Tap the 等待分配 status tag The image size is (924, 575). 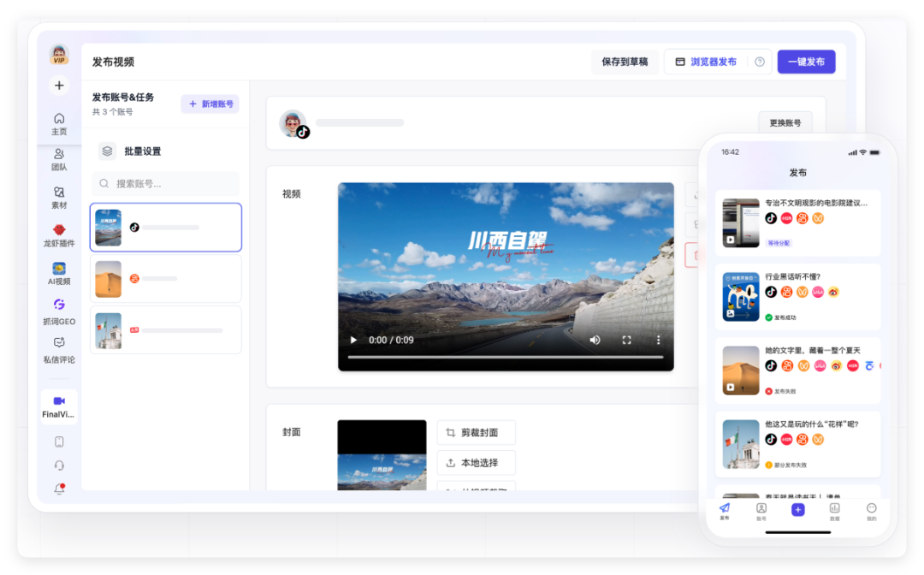click(779, 243)
